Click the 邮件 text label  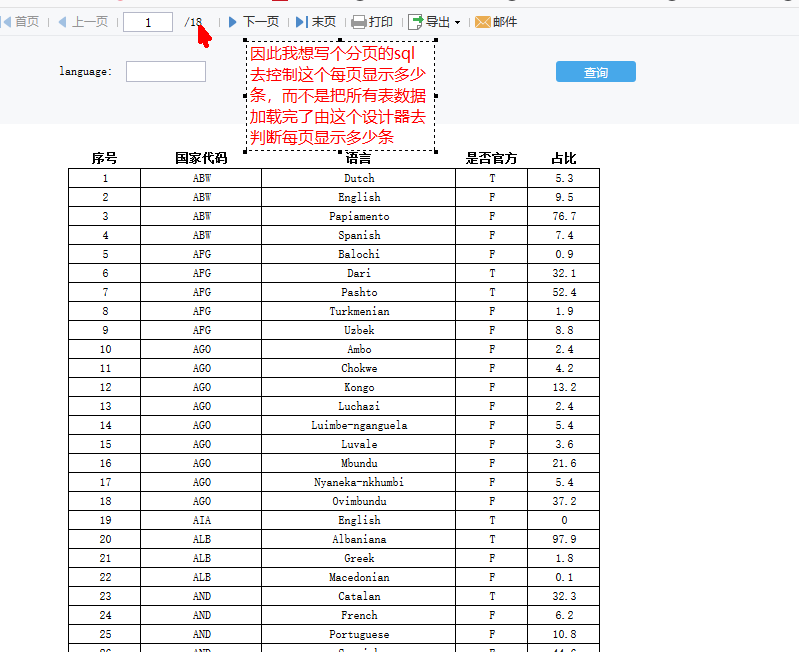[505, 22]
